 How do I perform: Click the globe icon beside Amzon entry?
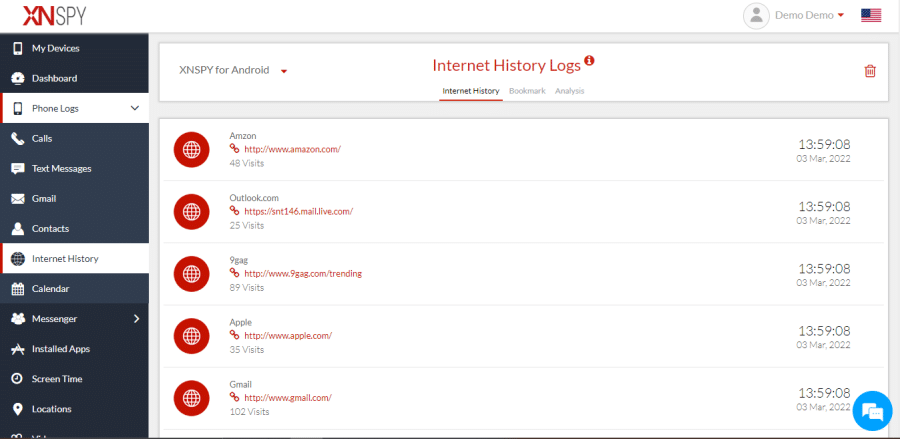(191, 149)
